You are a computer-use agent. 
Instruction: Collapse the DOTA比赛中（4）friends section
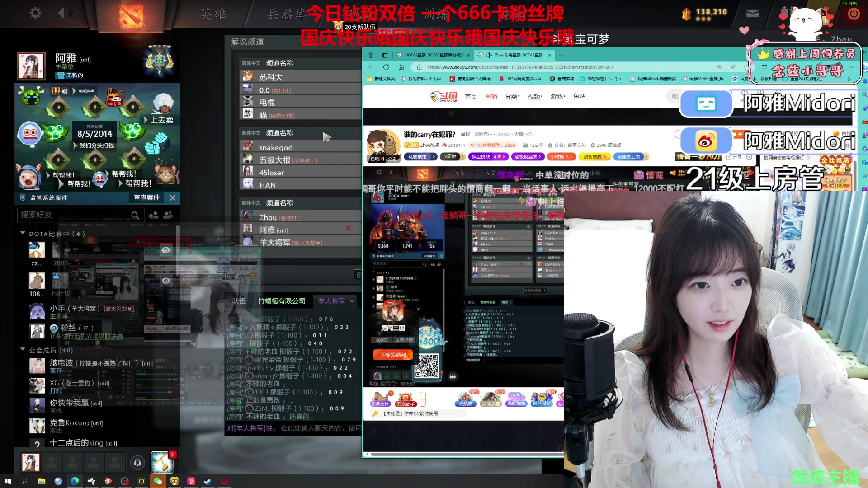coord(22,234)
